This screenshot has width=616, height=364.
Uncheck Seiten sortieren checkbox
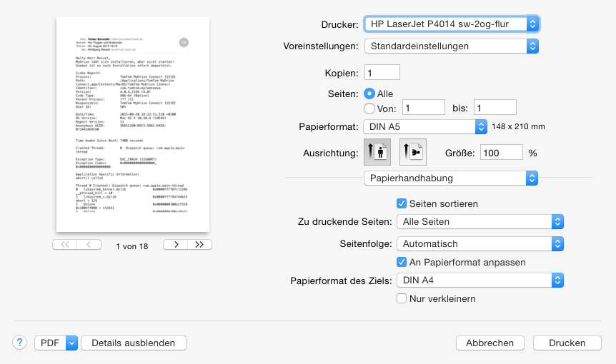pyautogui.click(x=402, y=204)
